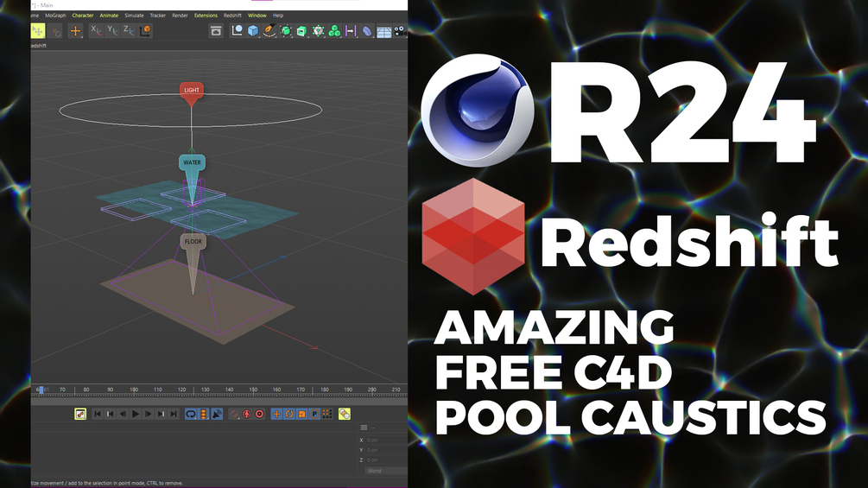
Task: Go to next keyframe
Action: pyautogui.click(x=162, y=414)
